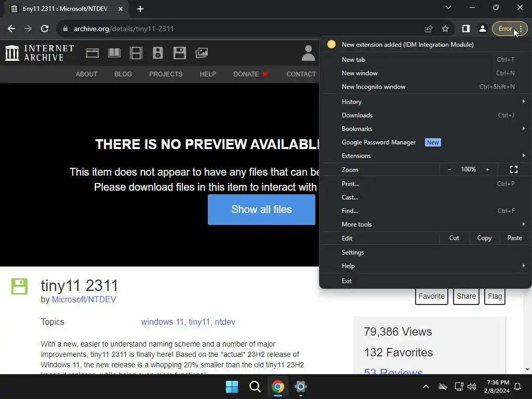Viewport: 532px width, 399px height.
Task: Open the tiny11 topic link
Action: pos(200,322)
